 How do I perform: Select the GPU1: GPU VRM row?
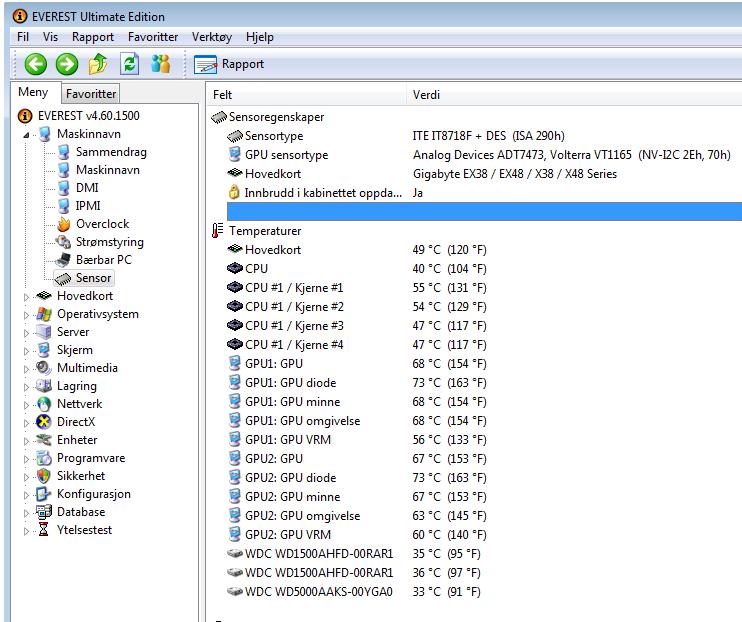click(x=484, y=440)
